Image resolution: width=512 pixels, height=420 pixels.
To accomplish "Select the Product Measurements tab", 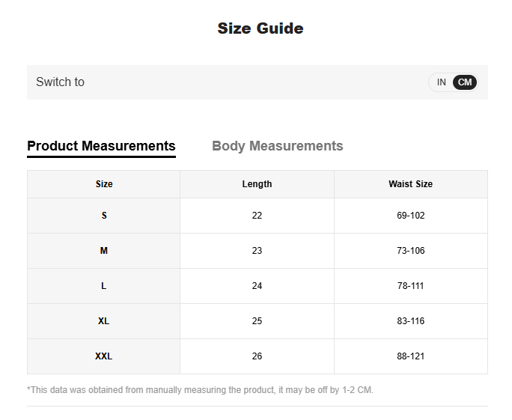I will [101, 146].
